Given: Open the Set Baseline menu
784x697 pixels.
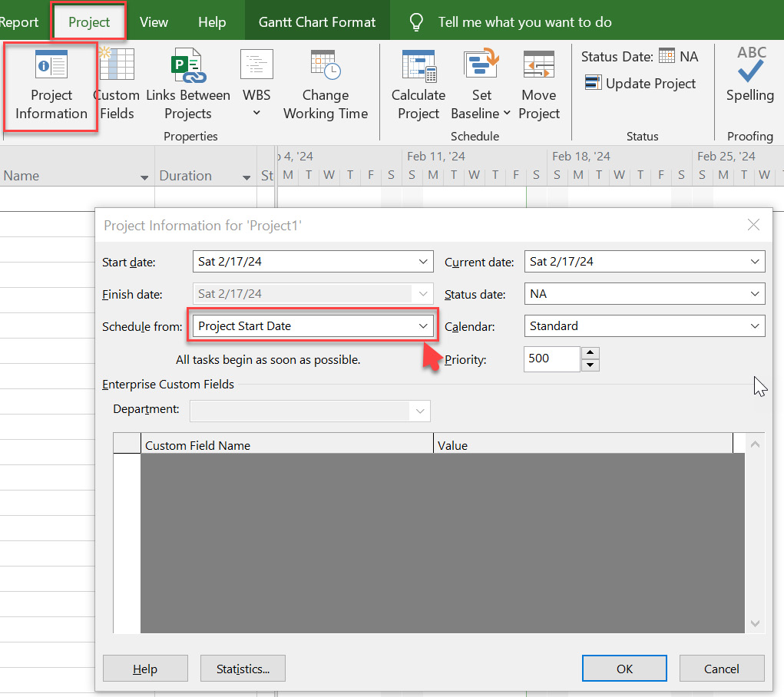Looking at the screenshot, I should [x=481, y=85].
